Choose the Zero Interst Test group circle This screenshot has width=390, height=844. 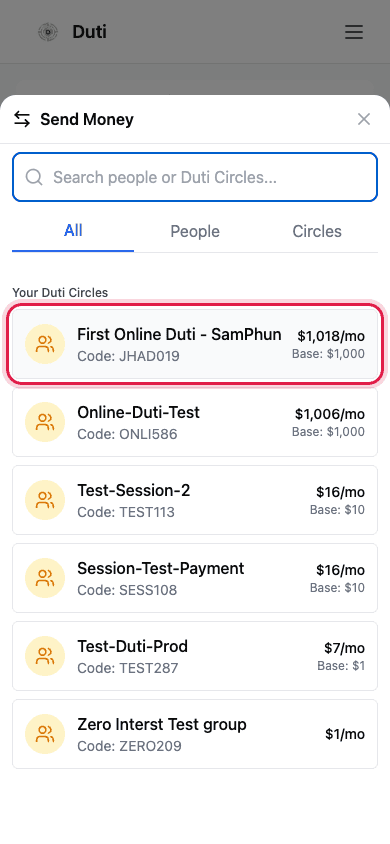(195, 734)
